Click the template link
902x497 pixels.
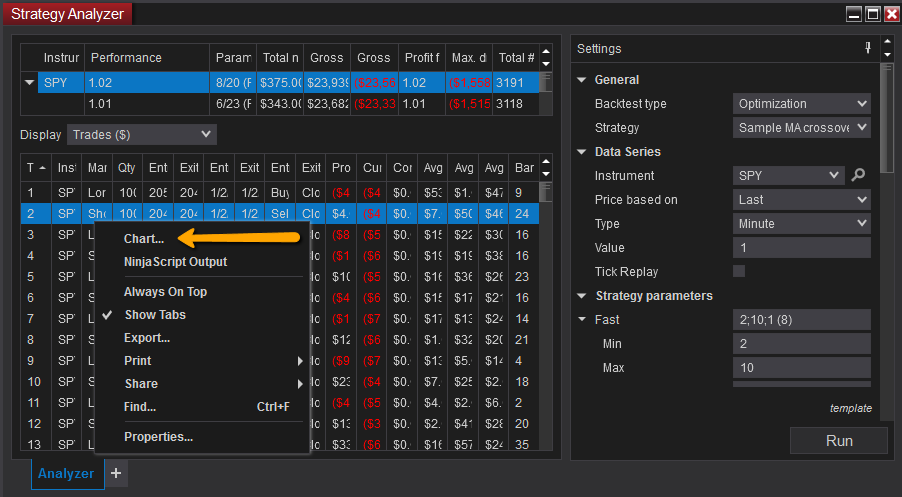pyautogui.click(x=850, y=408)
